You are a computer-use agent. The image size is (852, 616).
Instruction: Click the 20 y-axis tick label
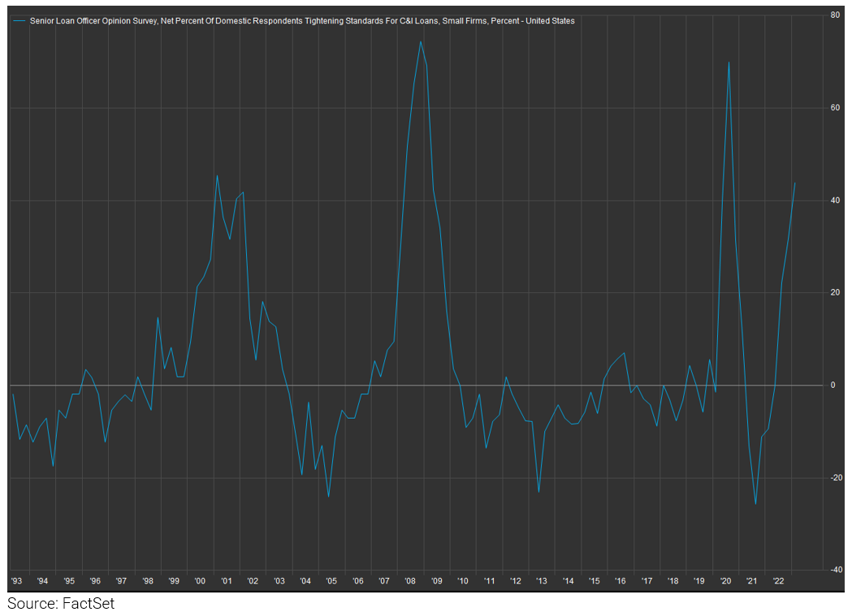[x=836, y=293]
